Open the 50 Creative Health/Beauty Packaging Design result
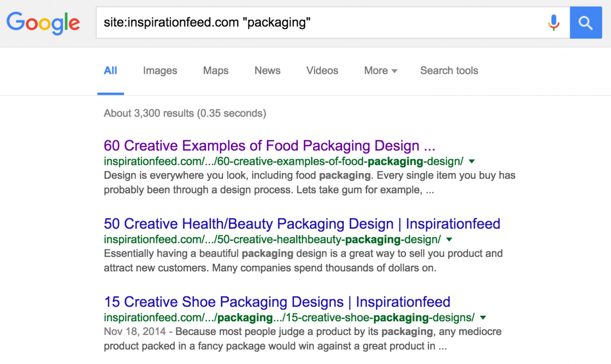 302,224
